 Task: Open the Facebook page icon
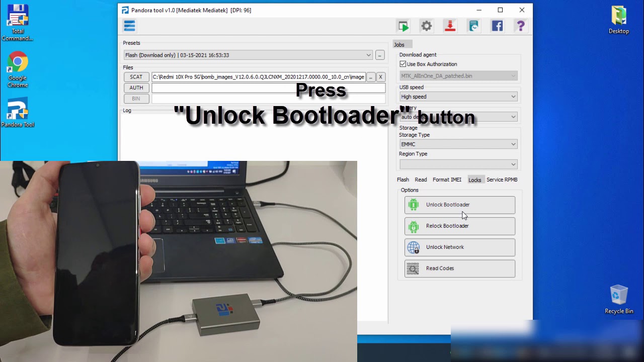coord(497,26)
